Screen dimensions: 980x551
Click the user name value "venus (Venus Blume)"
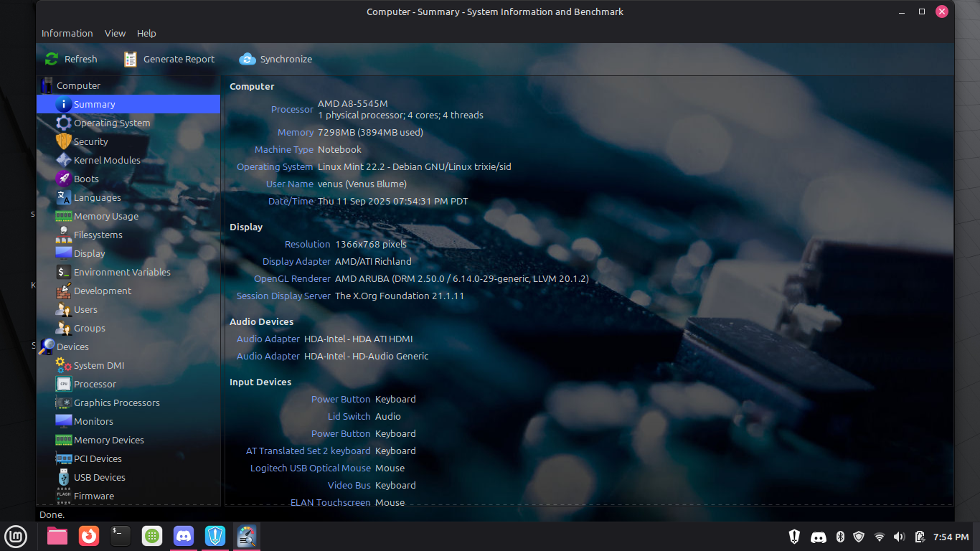click(x=362, y=184)
